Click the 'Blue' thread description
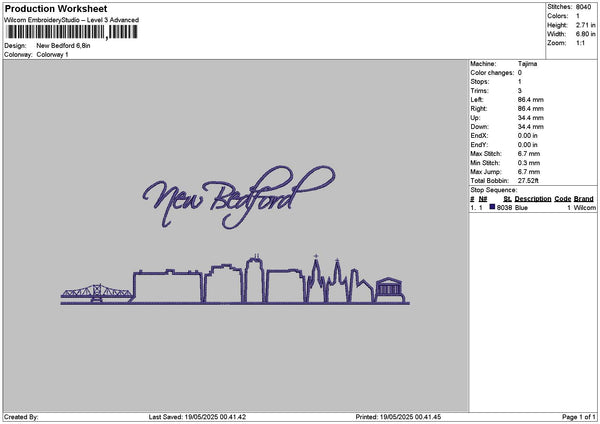The height and width of the screenshot is (424, 600). click(x=521, y=207)
